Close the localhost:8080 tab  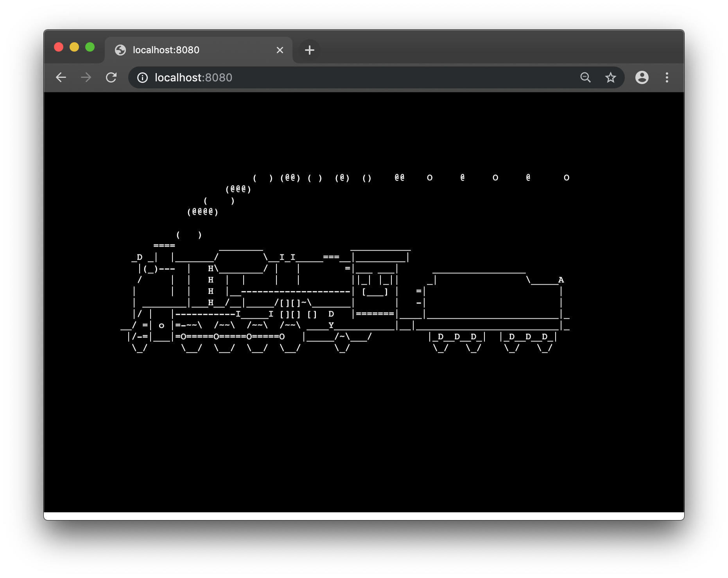tap(280, 50)
